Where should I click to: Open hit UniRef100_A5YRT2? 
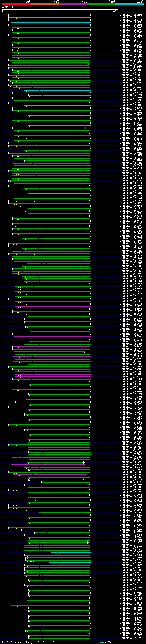click(x=131, y=58)
